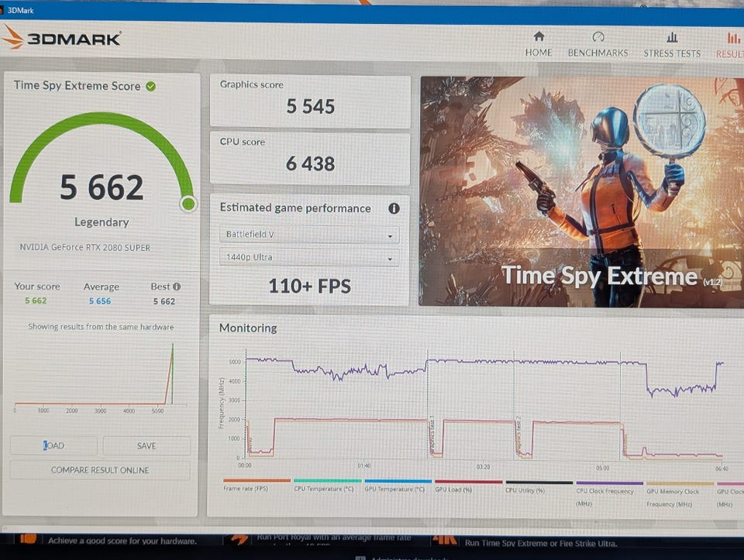Toggle GPU Memory Clock Frequency legend
744x560 pixels.
(x=680, y=495)
